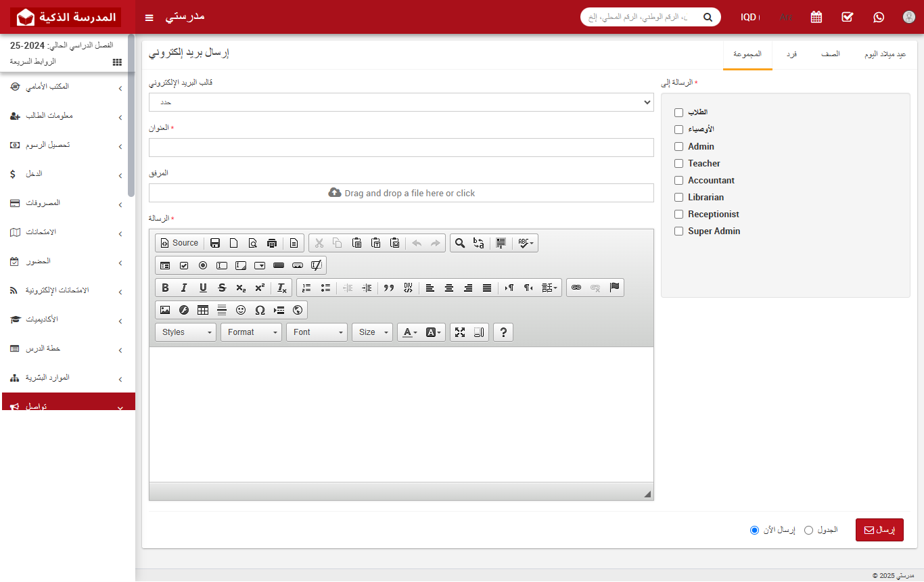This screenshot has height=582, width=924.
Task: Click the Bold formatting icon
Action: (165, 288)
